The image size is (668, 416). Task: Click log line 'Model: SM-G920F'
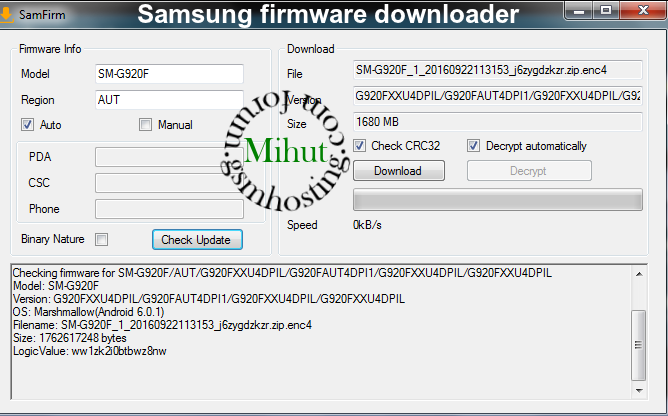pyautogui.click(x=56, y=286)
